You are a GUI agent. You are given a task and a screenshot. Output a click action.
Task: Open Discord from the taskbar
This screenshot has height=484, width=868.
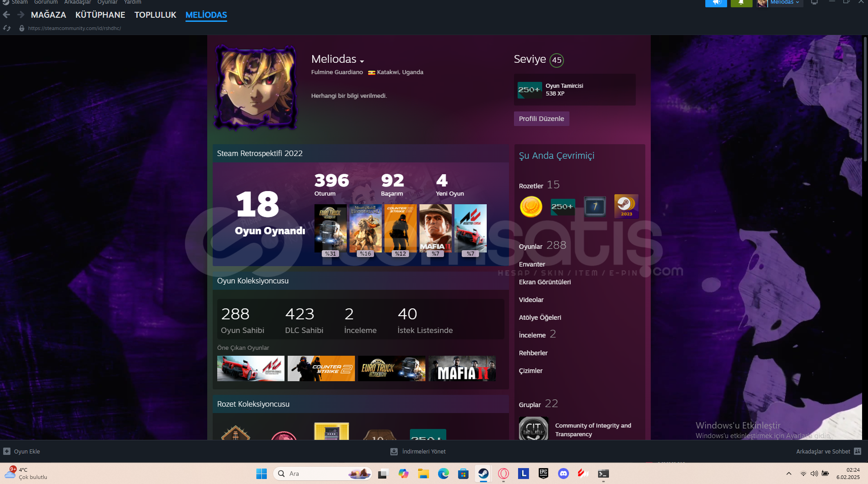(x=564, y=474)
